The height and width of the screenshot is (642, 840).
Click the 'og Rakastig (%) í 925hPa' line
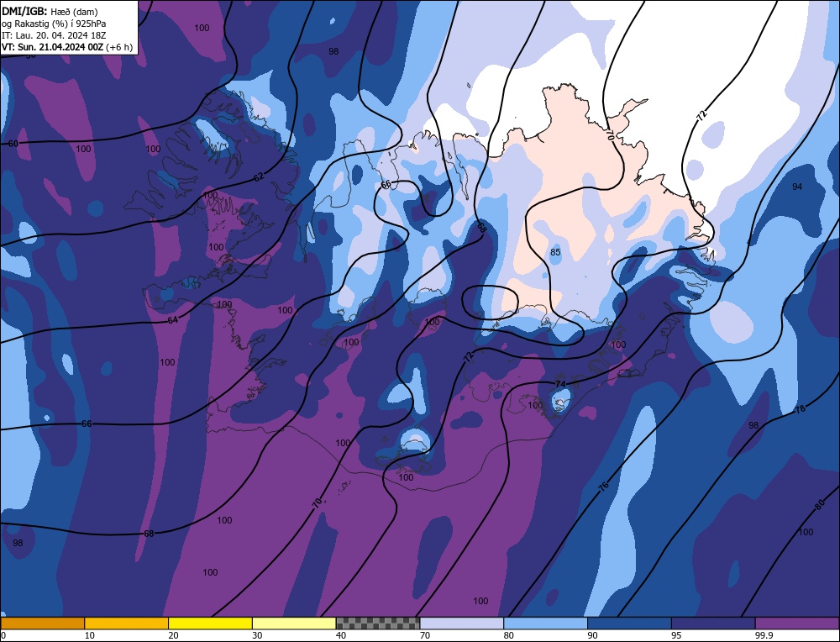(54, 24)
